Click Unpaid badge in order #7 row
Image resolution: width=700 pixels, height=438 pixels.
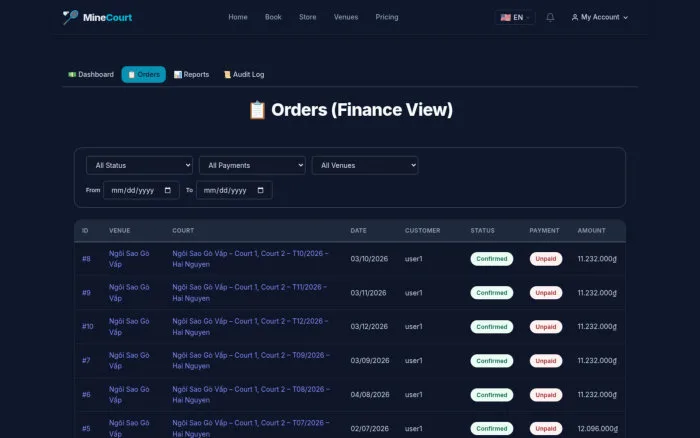click(x=546, y=361)
